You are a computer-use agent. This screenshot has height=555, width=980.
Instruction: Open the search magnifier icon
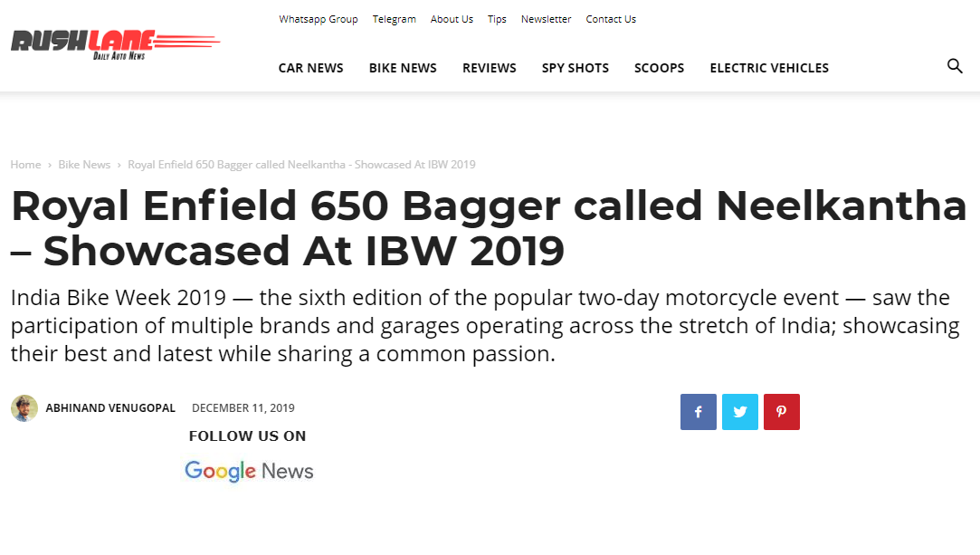tap(955, 65)
